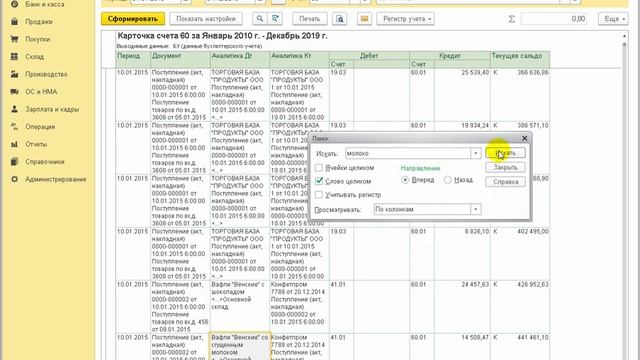Open the Склад section icon

coord(14,57)
